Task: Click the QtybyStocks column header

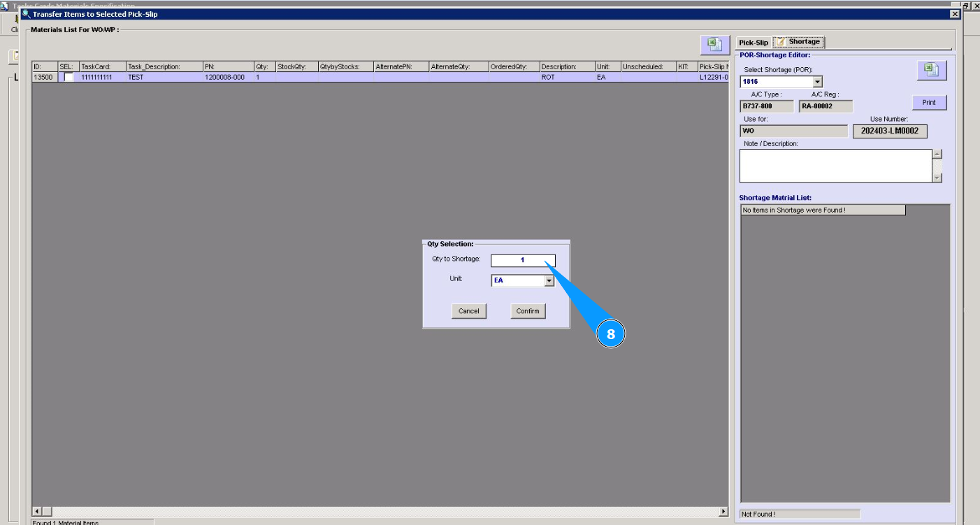Action: click(345, 67)
